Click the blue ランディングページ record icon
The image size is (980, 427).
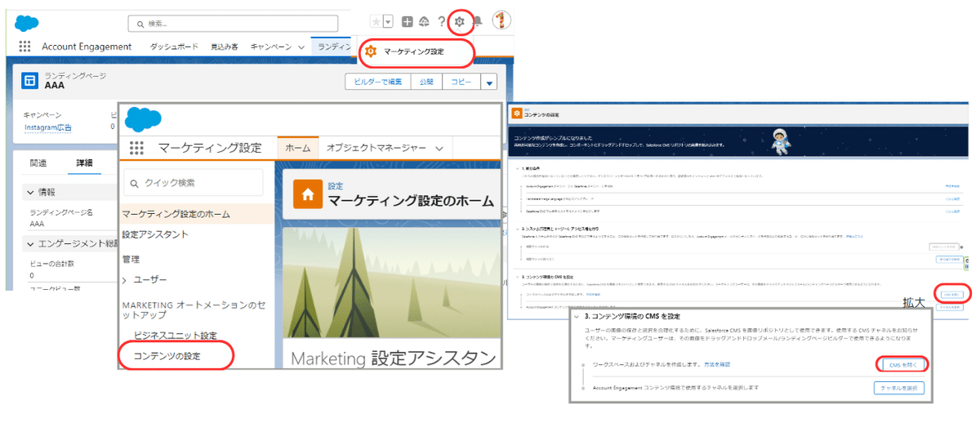coord(30,80)
